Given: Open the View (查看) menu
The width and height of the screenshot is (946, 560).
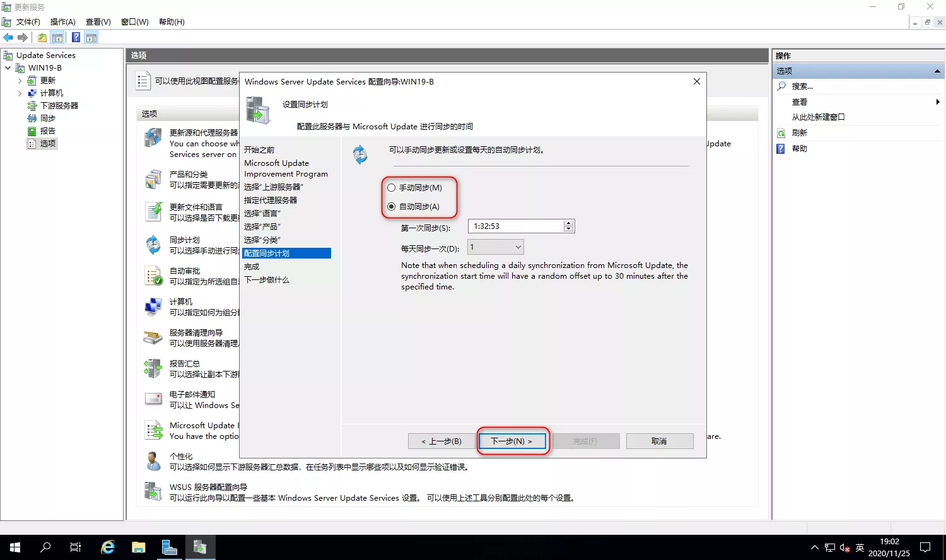Looking at the screenshot, I should 98,22.
